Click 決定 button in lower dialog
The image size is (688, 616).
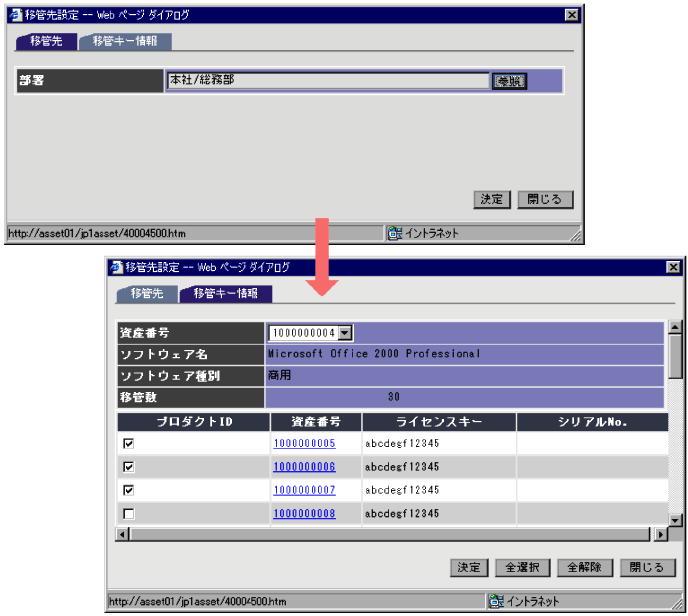(x=469, y=568)
